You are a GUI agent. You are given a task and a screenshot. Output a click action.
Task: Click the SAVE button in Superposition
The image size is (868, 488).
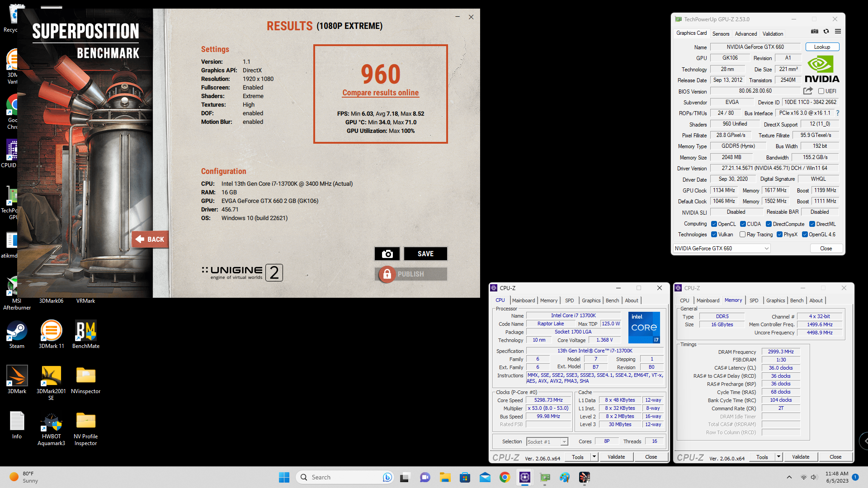click(425, 254)
